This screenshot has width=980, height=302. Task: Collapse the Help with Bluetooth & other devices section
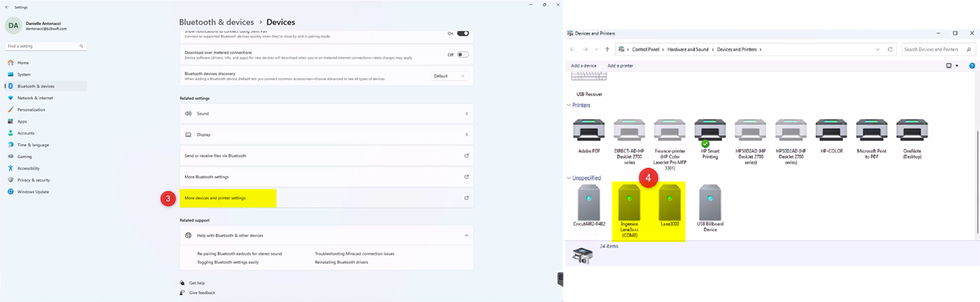(466, 235)
